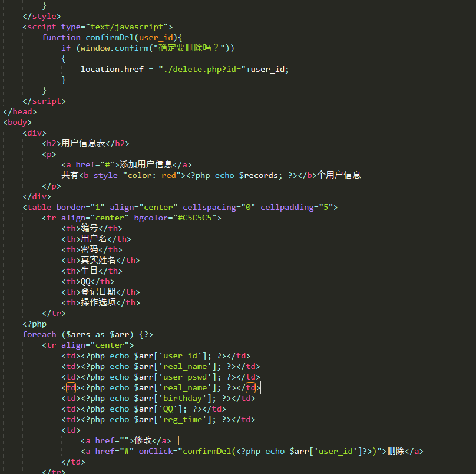Click the 密码 table header text

89,249
